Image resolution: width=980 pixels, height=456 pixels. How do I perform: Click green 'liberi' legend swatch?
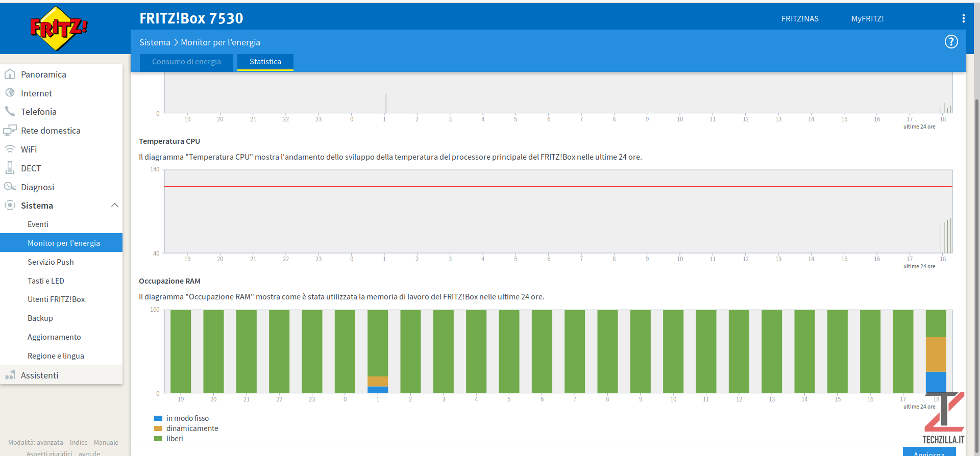pyautogui.click(x=158, y=439)
